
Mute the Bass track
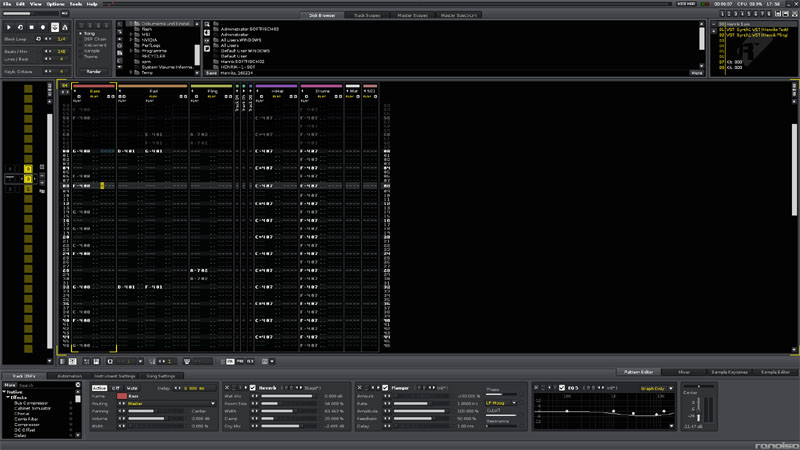pyautogui.click(x=132, y=388)
